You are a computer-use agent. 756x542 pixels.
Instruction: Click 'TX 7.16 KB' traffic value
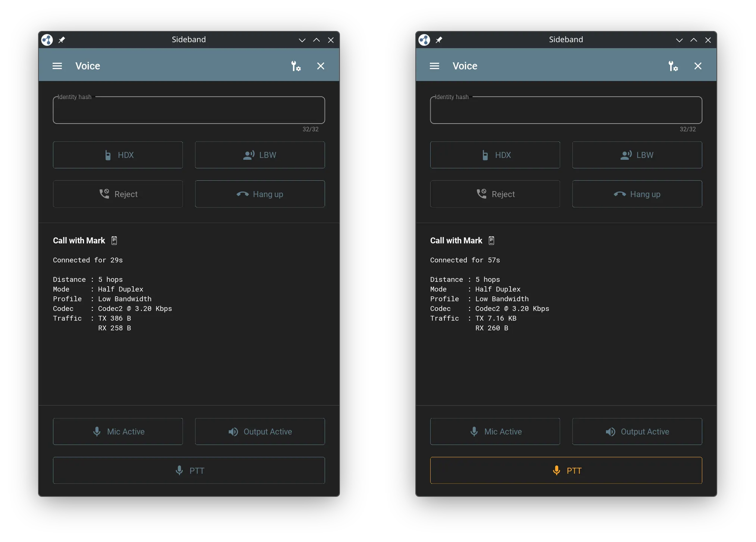[496, 318]
